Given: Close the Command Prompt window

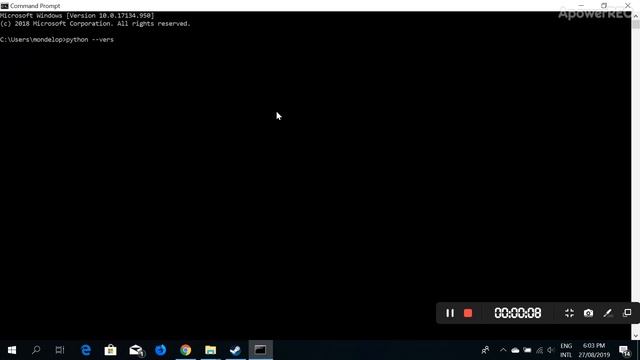Looking at the screenshot, I should tap(628, 5).
